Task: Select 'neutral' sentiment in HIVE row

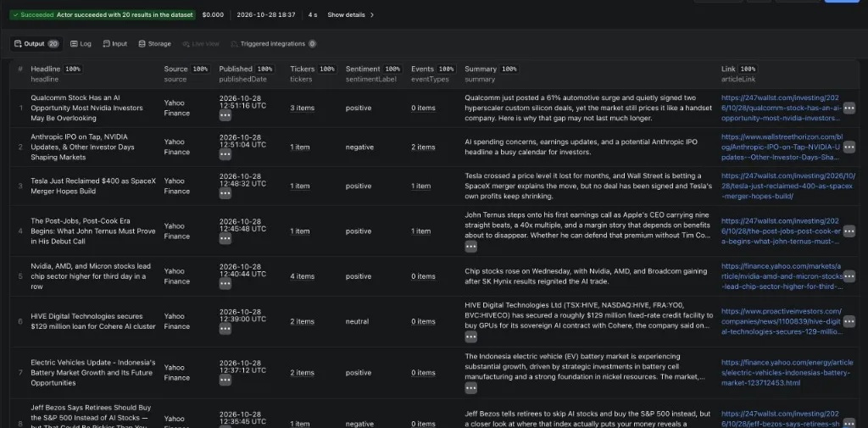Action: 357,321
